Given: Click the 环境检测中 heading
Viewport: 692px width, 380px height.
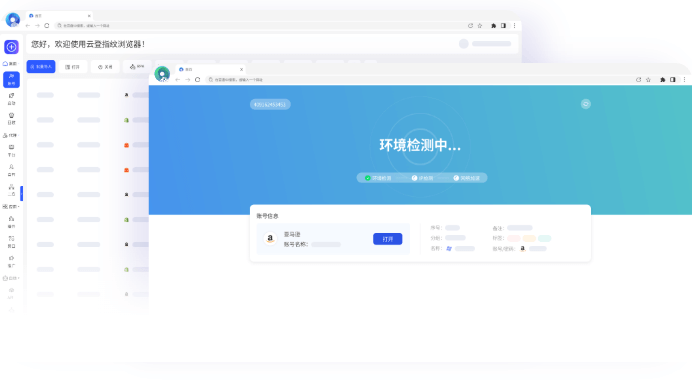Looking at the screenshot, I should (420, 145).
